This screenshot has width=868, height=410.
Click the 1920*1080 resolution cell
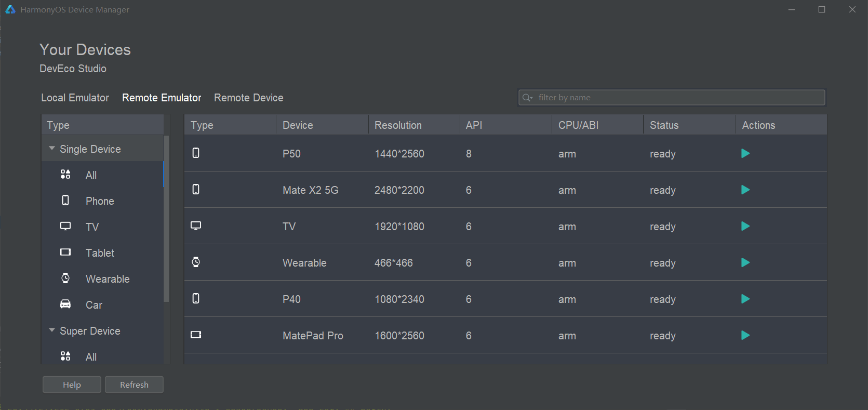[x=399, y=227]
